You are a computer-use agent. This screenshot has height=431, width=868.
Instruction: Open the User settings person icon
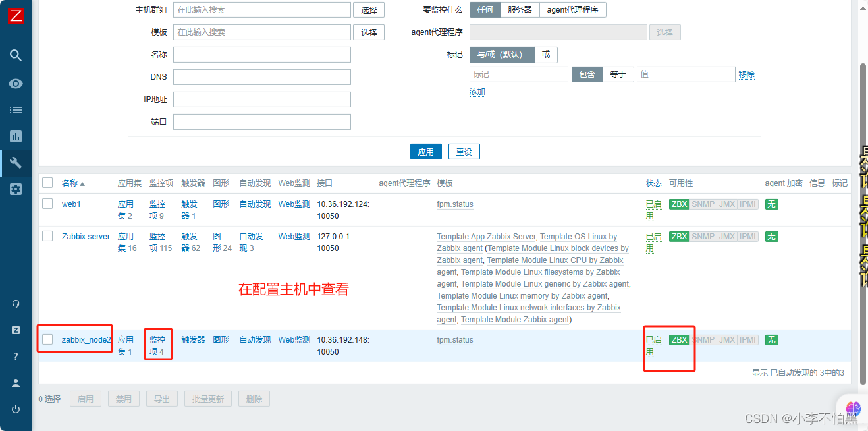coord(16,383)
